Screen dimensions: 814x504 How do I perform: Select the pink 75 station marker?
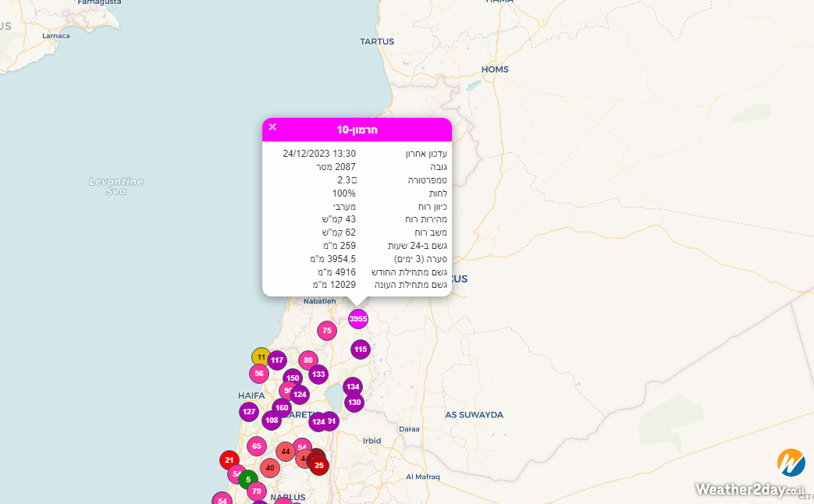(327, 331)
